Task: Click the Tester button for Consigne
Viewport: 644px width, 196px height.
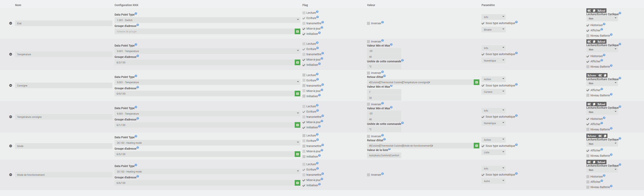Action: pos(592,75)
